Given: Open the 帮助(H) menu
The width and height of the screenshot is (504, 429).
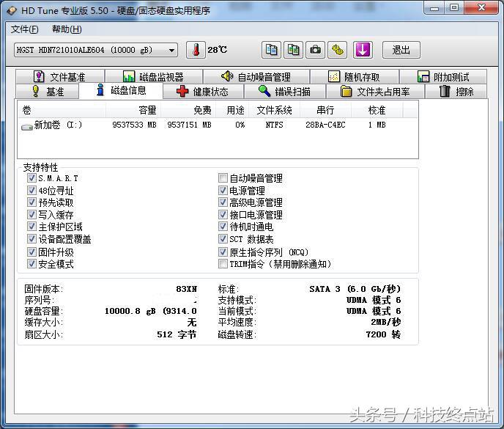Looking at the screenshot, I should pyautogui.click(x=67, y=29).
